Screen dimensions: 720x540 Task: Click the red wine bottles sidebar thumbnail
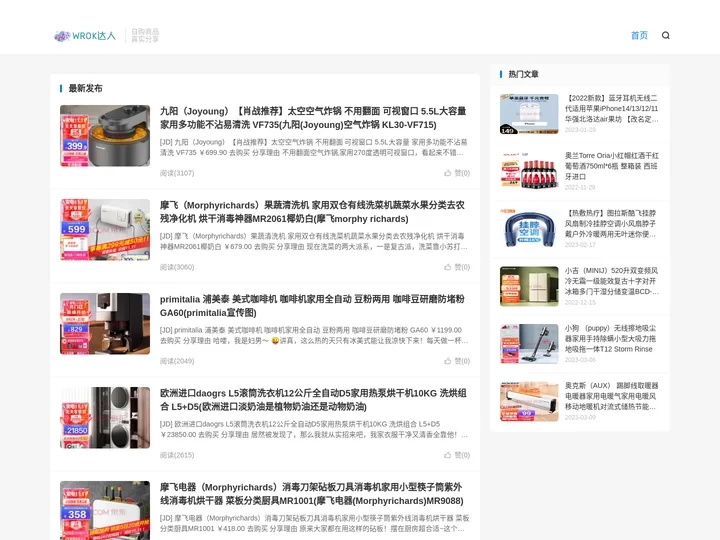coord(529,171)
